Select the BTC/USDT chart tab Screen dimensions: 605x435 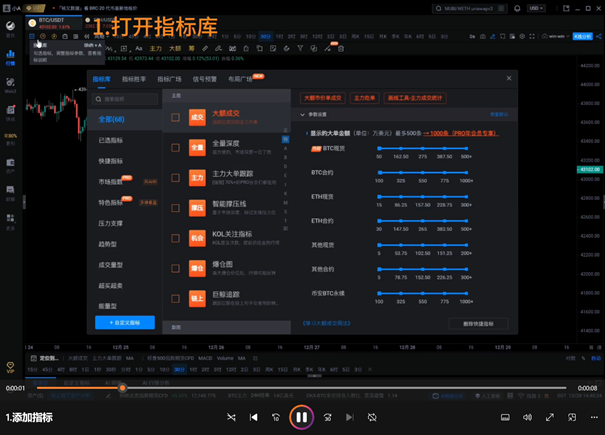coord(54,23)
